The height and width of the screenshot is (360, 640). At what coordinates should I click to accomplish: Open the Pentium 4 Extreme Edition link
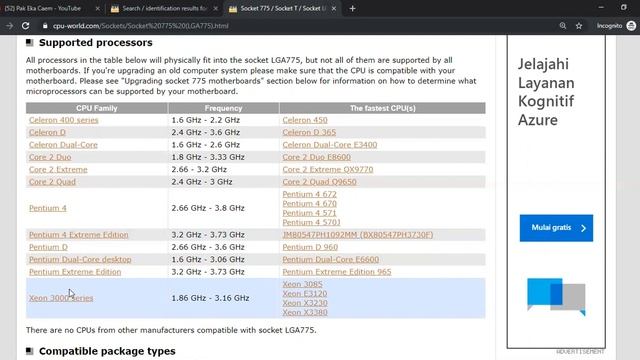point(79,235)
